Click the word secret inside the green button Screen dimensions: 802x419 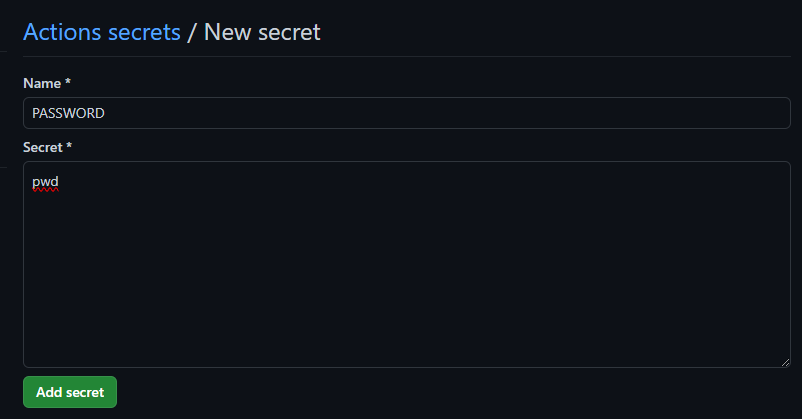pos(85,392)
